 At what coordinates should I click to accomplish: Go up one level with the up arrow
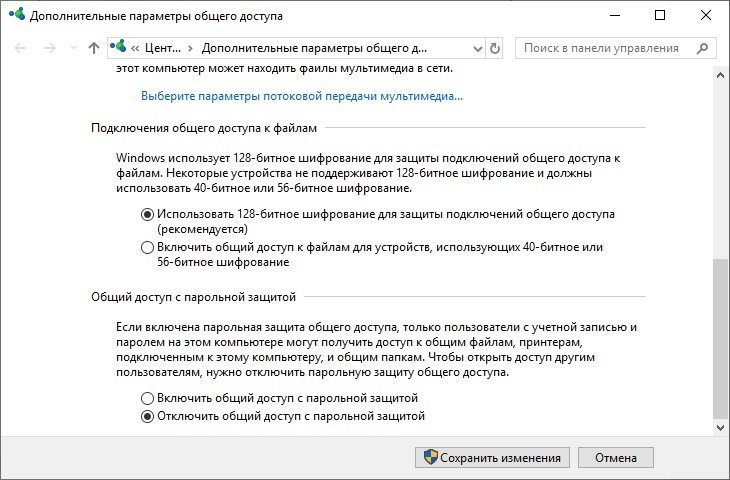(x=93, y=48)
